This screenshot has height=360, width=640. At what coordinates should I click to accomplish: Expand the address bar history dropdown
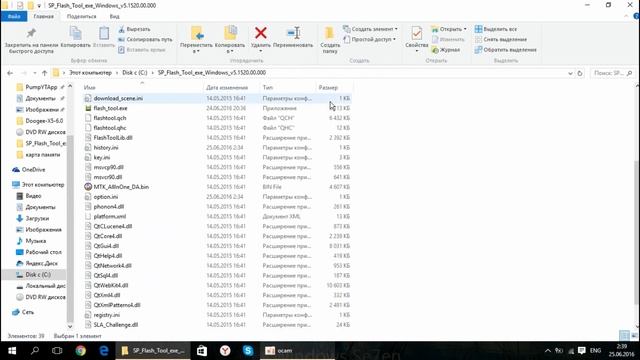[x=570, y=73]
